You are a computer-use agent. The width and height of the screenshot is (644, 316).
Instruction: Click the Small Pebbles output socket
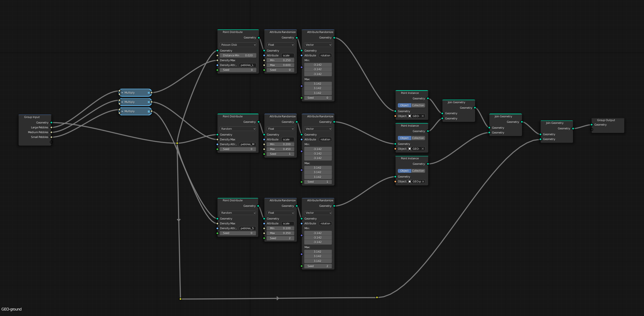51,137
